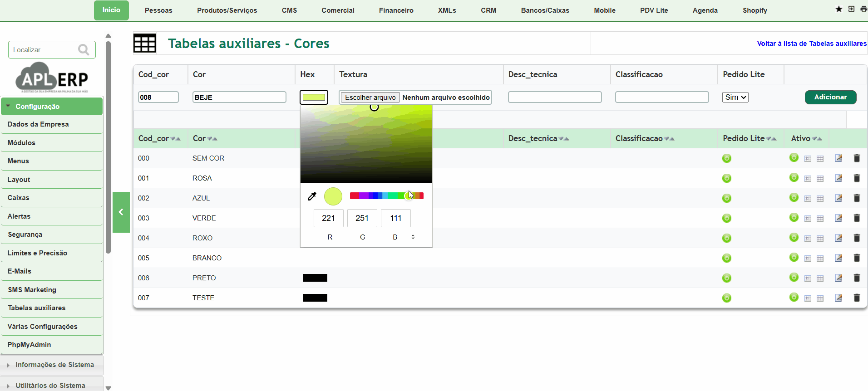Toggle Ativo status for BRANCO
Screen dimensions: 868x391
click(794, 257)
